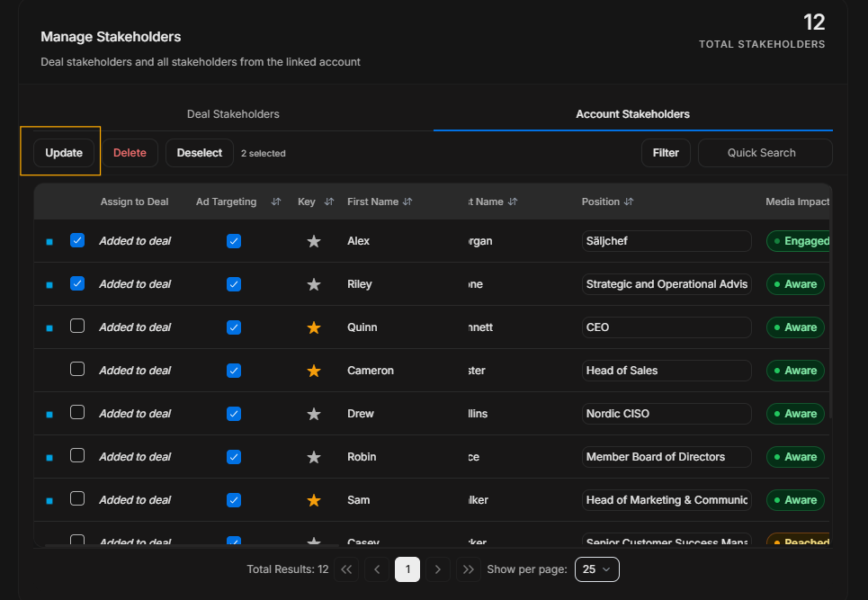Viewport: 868px width, 600px height.
Task: Sort by Last Name column arrows
Action: point(514,202)
